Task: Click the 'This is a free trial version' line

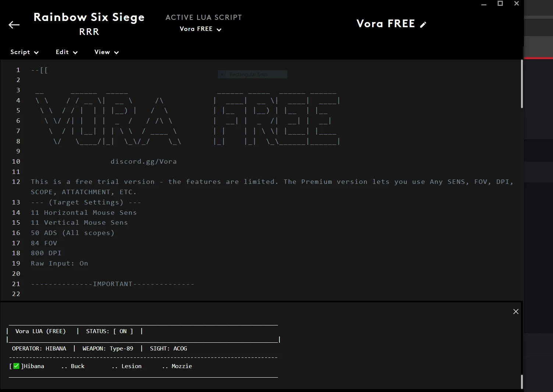Action: tap(272, 187)
